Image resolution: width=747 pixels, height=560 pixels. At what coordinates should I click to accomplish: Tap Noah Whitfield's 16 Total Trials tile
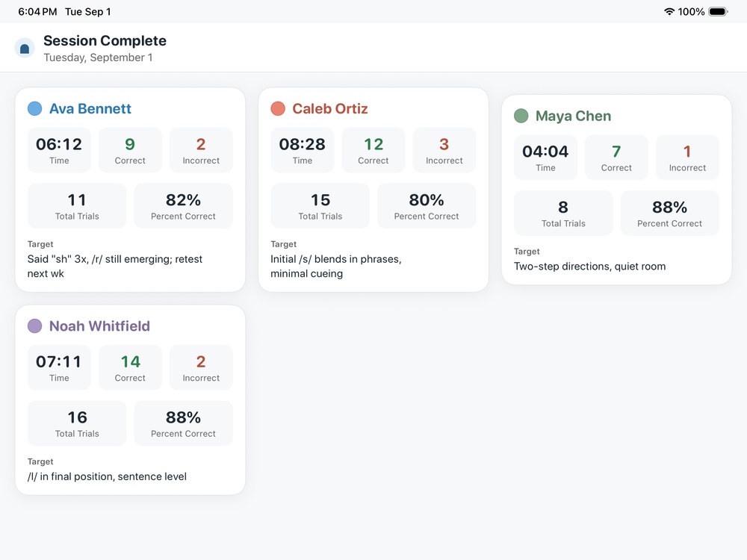(77, 423)
